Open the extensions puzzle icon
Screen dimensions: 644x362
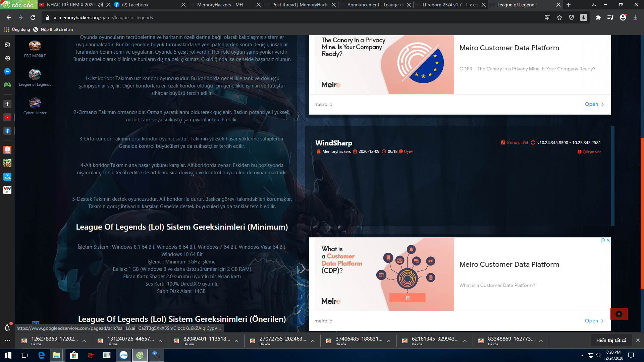click(598, 17)
